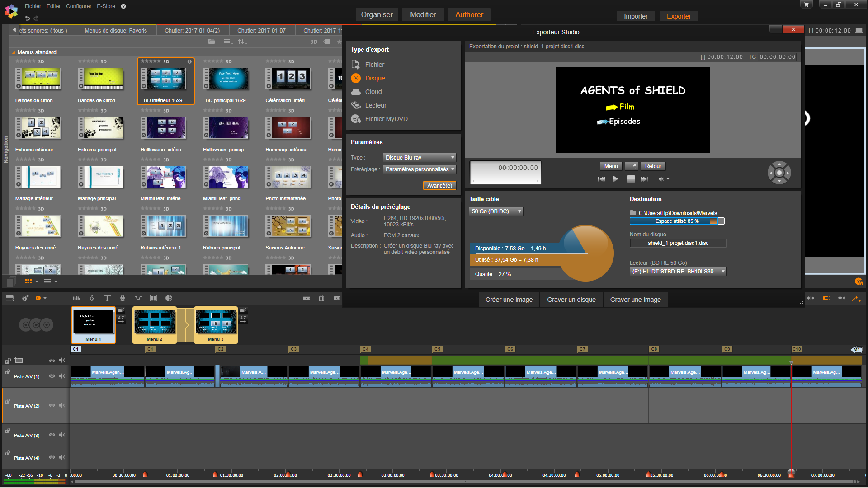The height and width of the screenshot is (488, 868).
Task: Click the Graver un disque button
Action: click(571, 300)
